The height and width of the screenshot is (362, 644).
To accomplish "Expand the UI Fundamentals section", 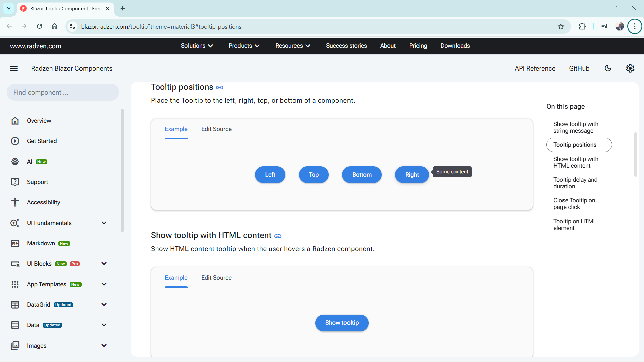I will pyautogui.click(x=104, y=223).
